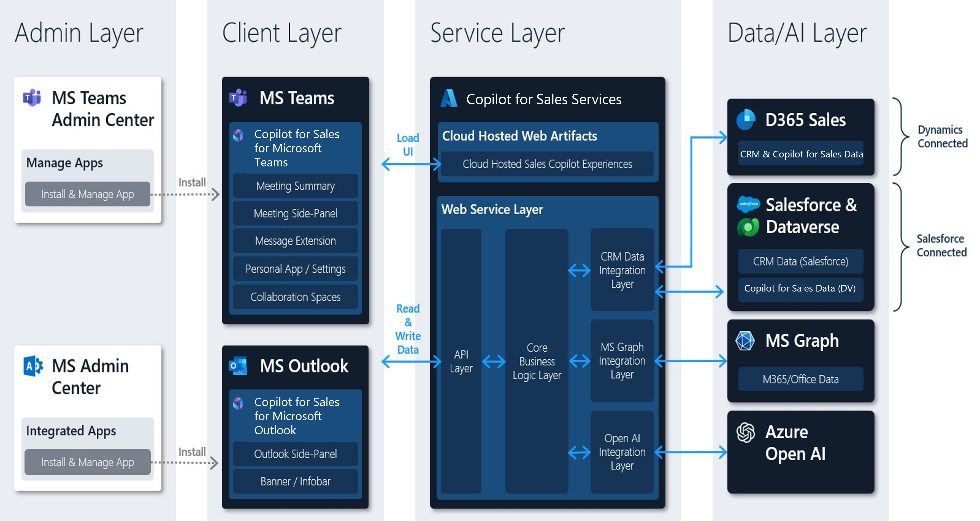This screenshot has width=980, height=521.
Task: Click the Manage Apps label
Action: click(65, 163)
